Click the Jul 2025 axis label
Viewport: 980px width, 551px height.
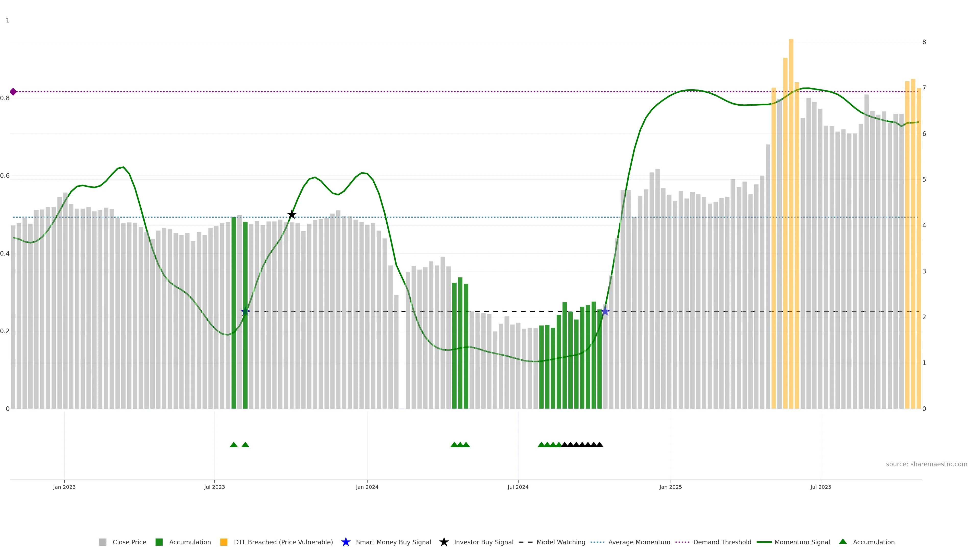820,487
